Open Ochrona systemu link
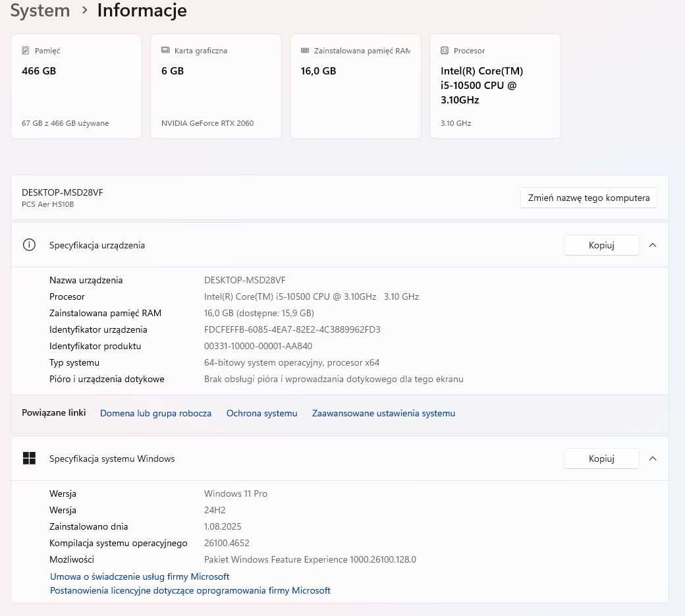685x616 pixels. (261, 413)
